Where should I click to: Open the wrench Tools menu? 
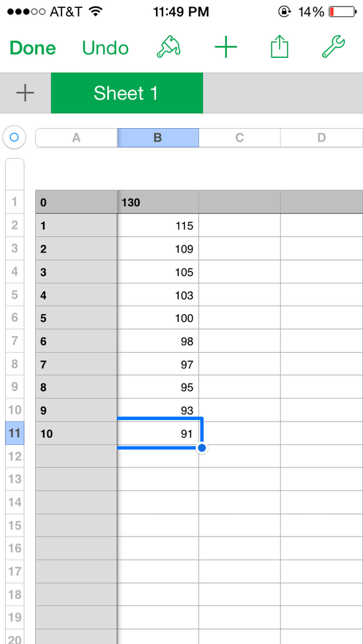(x=334, y=47)
